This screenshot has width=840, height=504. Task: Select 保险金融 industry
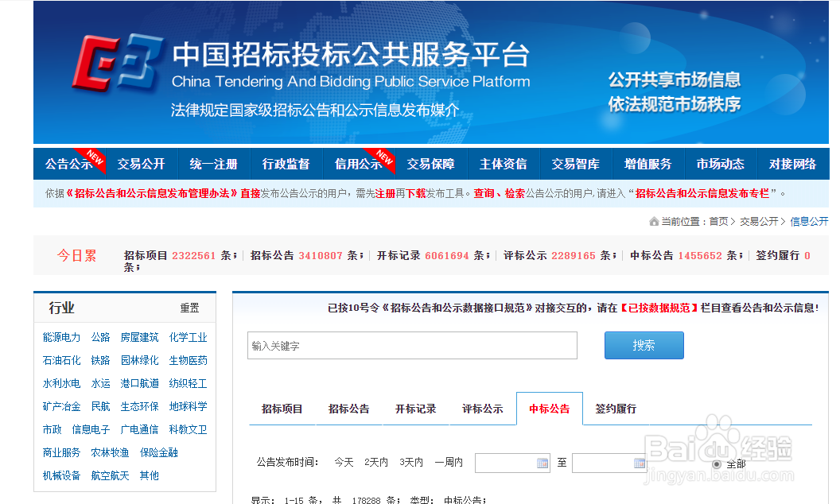tap(159, 452)
